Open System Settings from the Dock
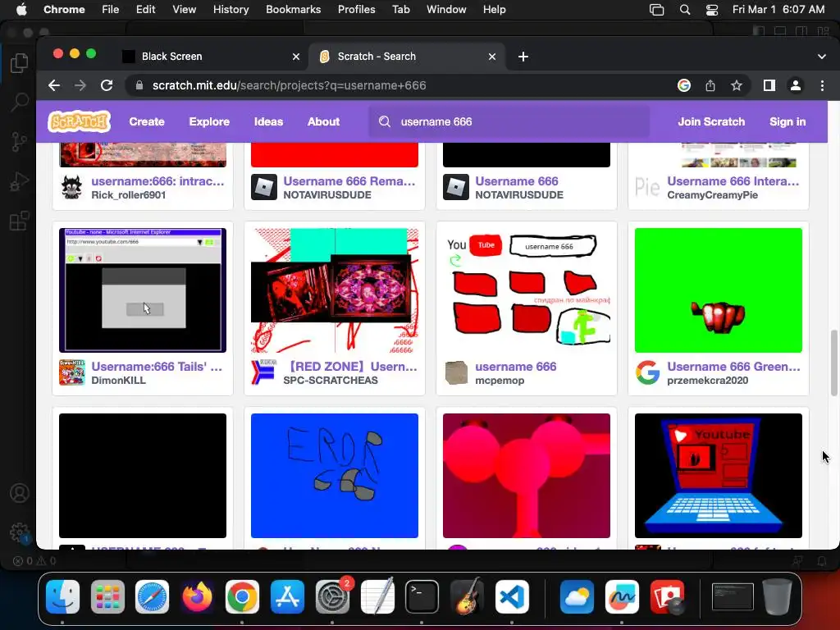This screenshot has height=630, width=840. coord(332,596)
